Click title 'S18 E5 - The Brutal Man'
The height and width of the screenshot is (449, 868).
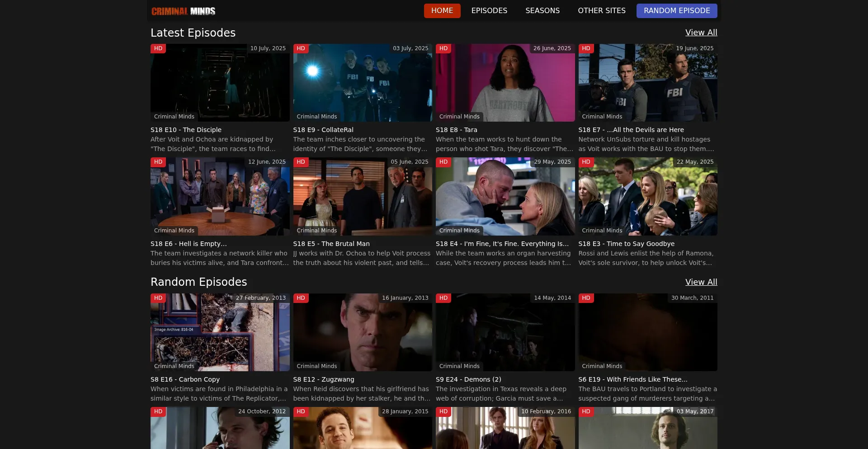pos(331,244)
